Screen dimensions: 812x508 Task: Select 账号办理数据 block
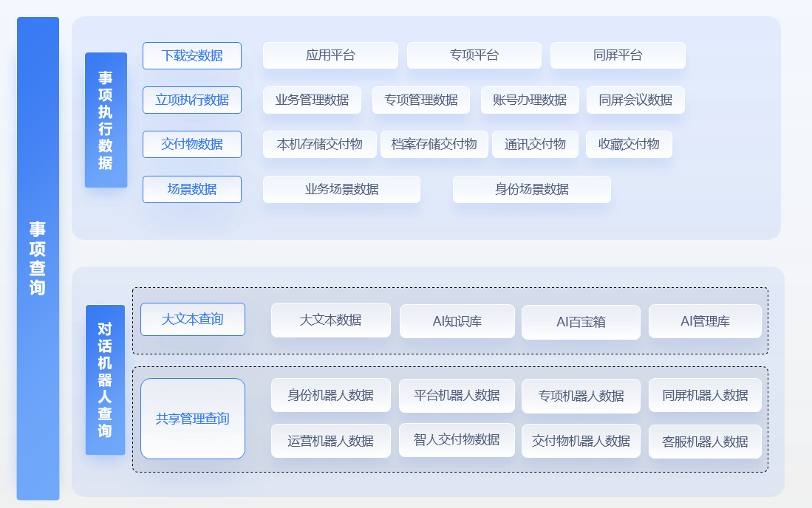pos(530,100)
